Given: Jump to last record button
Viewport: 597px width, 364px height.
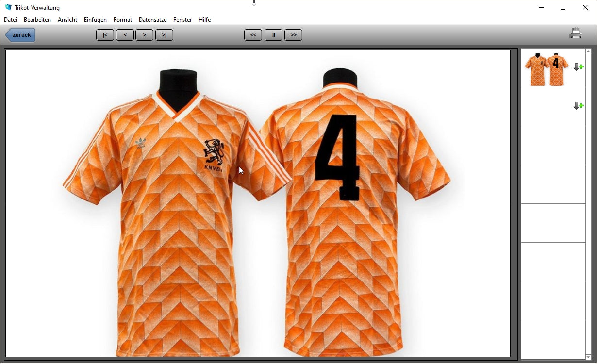Looking at the screenshot, I should (x=164, y=35).
